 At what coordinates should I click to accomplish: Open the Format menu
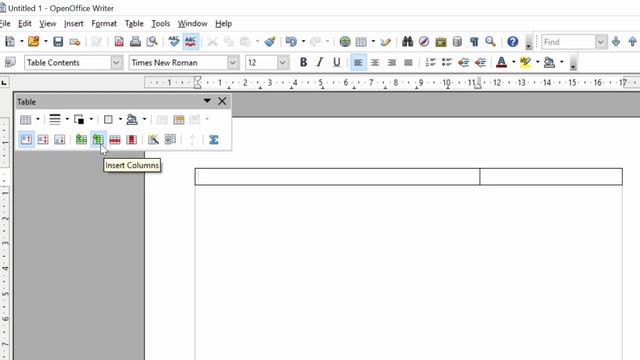[x=104, y=24]
